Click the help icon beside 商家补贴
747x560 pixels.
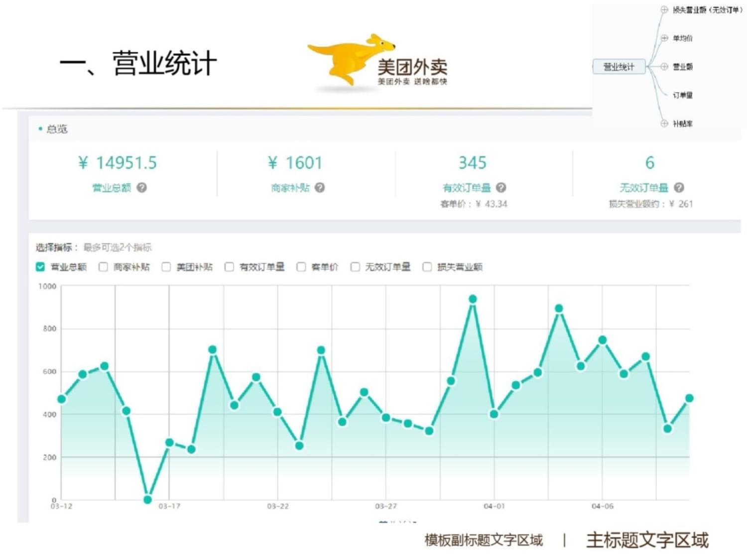coord(320,188)
